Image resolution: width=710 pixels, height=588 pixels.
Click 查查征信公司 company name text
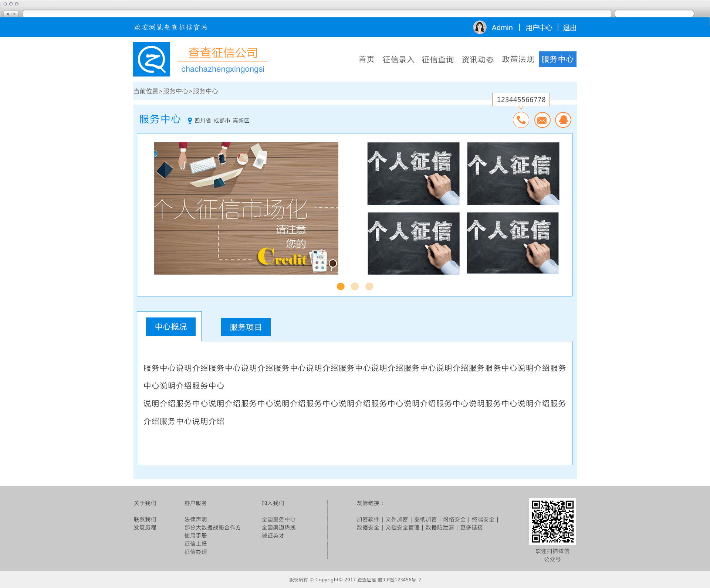coord(223,53)
